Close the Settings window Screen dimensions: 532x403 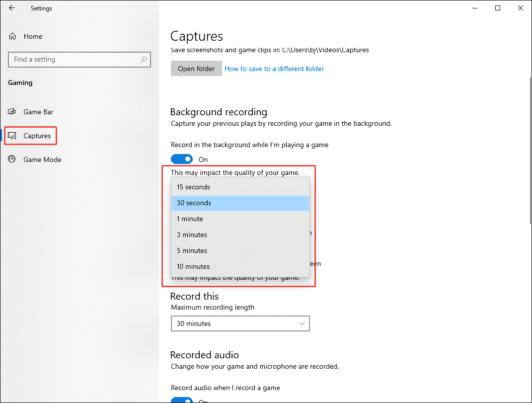coord(520,8)
